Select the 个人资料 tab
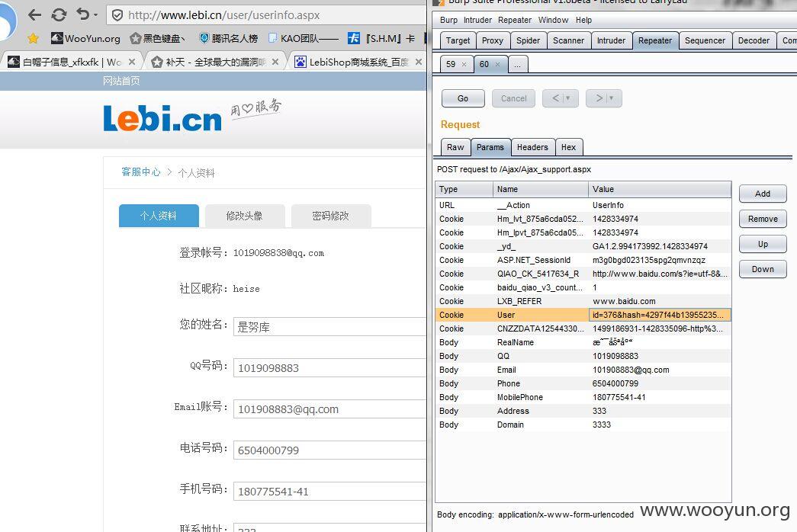This screenshot has width=797, height=532. click(x=159, y=216)
